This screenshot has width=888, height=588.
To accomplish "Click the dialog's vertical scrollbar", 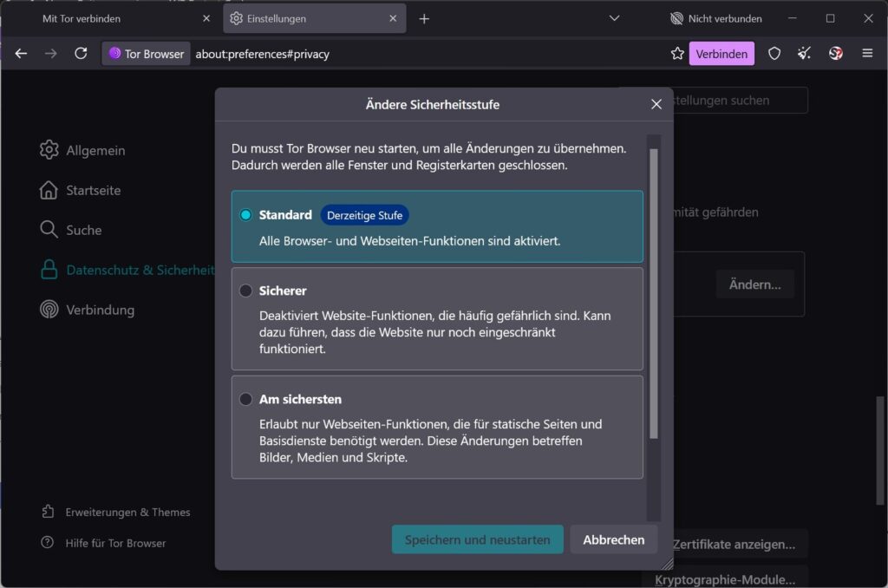I will [x=654, y=293].
